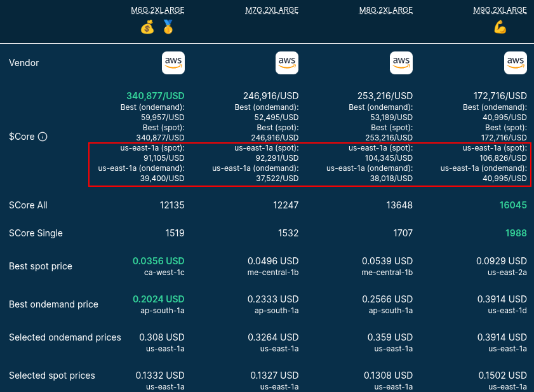Click the AWS vendor logo for M6G.2XLARGE
534x392 pixels.
tap(173, 63)
